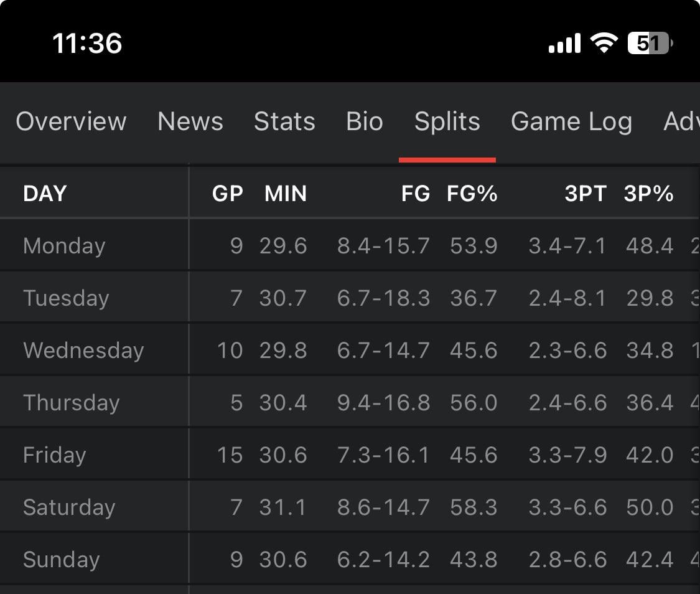Viewport: 700px width, 594px height.
Task: Switch to the Stats tab
Action: [284, 121]
